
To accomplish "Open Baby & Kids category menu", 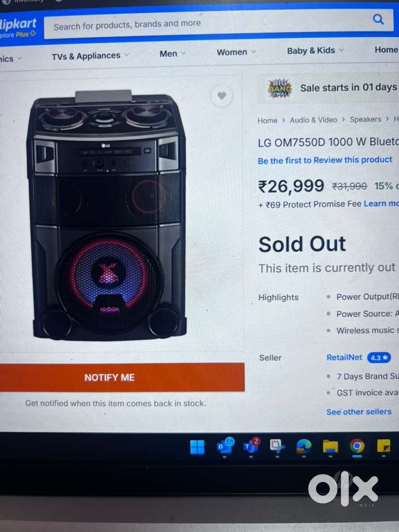I will pos(315,51).
